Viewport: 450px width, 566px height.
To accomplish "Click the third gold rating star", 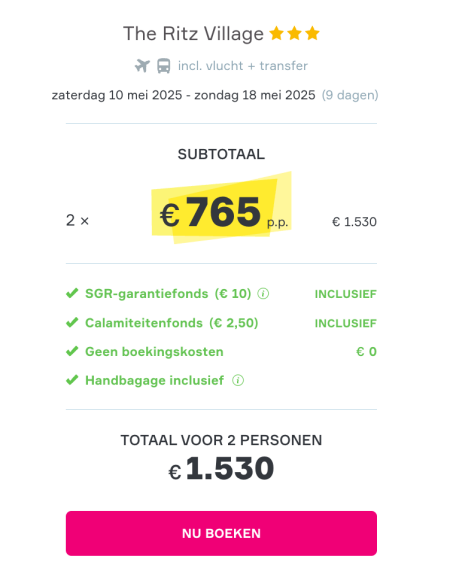I will [312, 33].
